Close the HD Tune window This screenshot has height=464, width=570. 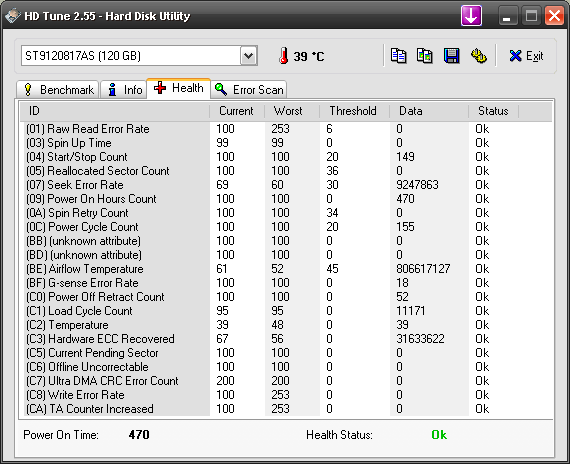(554, 16)
